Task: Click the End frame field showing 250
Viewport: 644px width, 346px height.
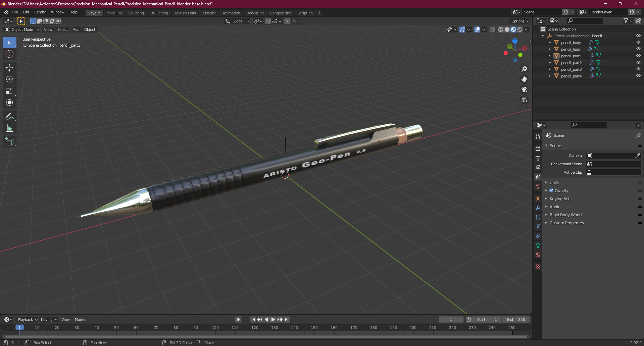Action: 516,320
